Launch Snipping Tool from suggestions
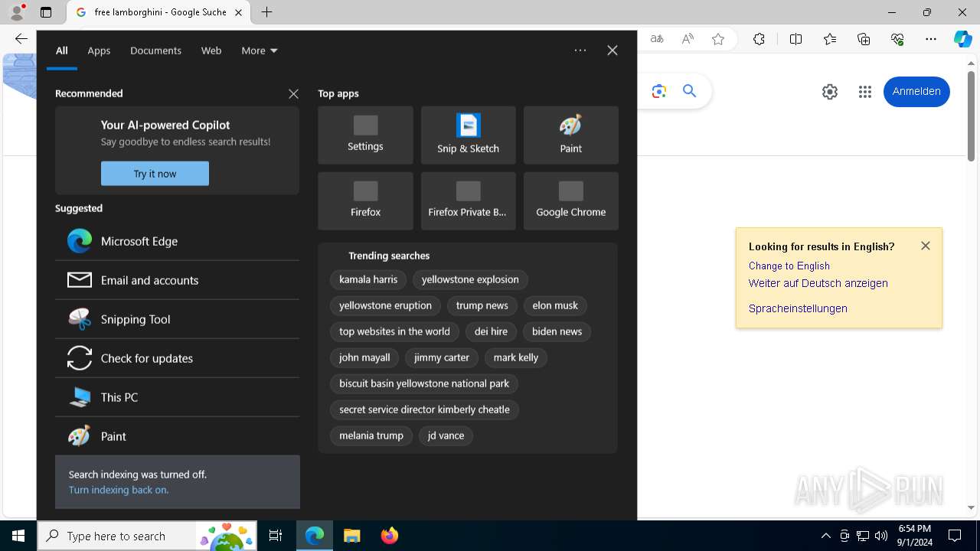Viewport: 980px width, 551px height. 177,319
